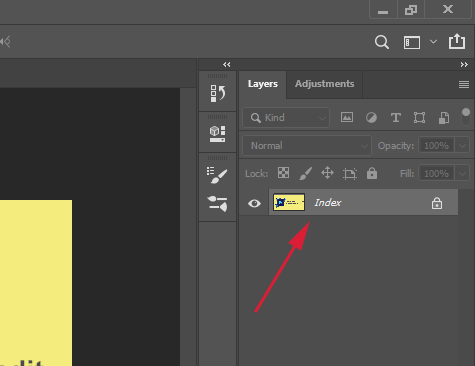Collapse the icon dock with double arrows
Image resolution: width=475 pixels, height=366 pixels.
tap(227, 64)
